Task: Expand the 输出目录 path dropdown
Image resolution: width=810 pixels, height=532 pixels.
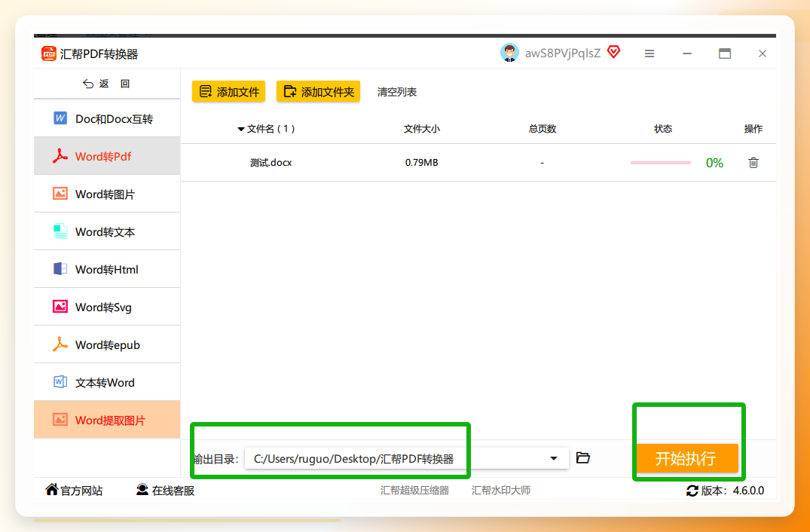Action: point(554,458)
